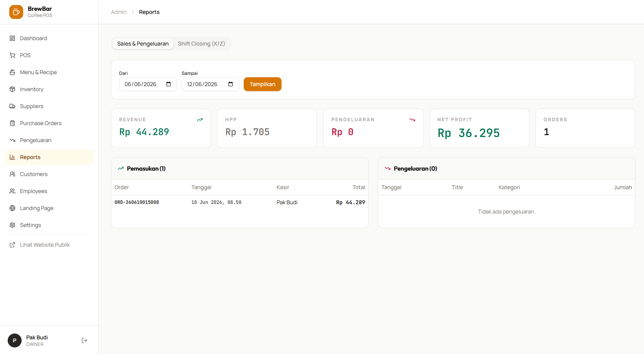Open Purchase Orders page
The image size is (644, 354).
[x=49, y=123]
